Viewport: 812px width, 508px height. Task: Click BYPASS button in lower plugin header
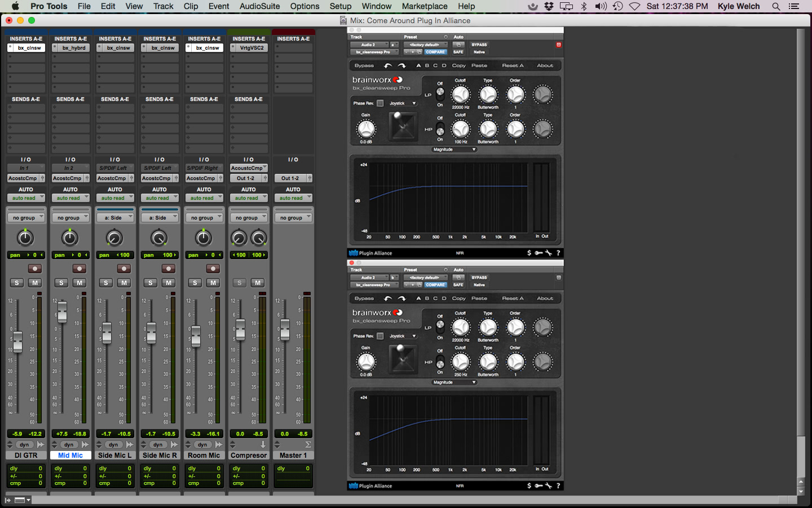point(479,277)
